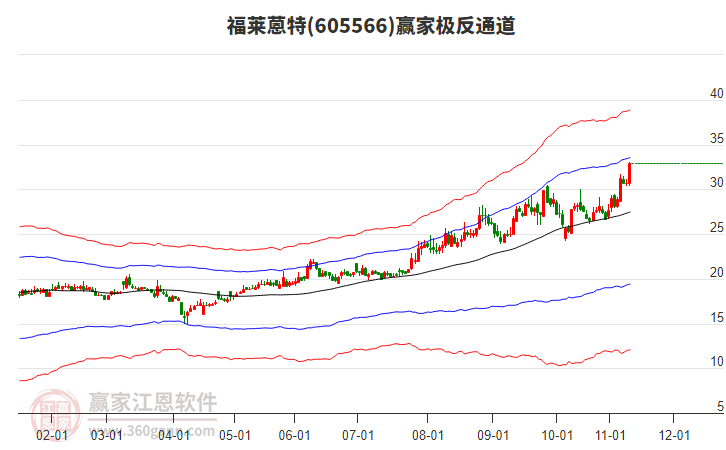726x450 pixels.
Task: Select the 08-01 date axis label
Action: tap(428, 436)
